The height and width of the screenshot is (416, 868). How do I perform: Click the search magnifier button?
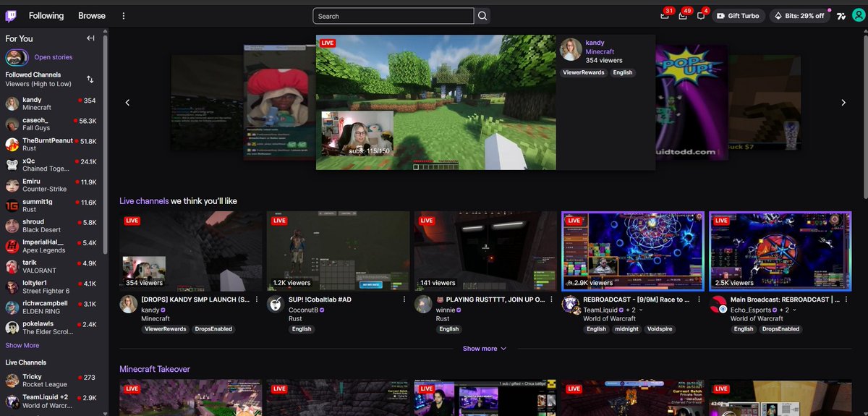coord(482,16)
